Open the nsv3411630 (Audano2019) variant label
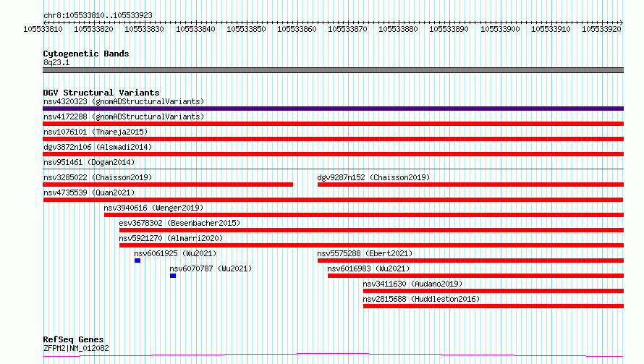644x364 pixels. click(412, 284)
